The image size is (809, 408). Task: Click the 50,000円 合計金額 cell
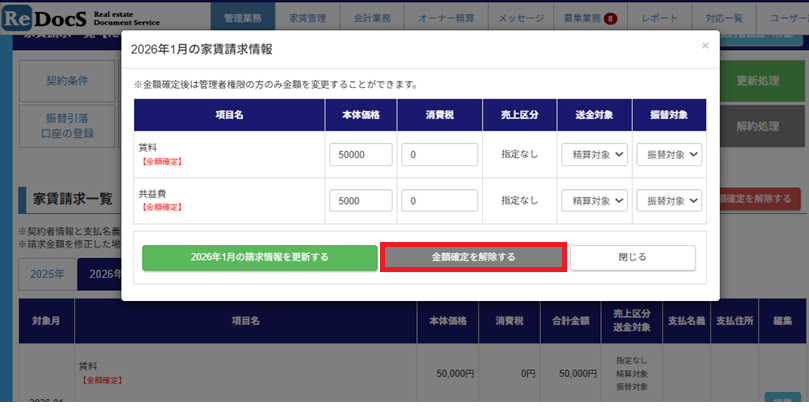[x=578, y=373]
